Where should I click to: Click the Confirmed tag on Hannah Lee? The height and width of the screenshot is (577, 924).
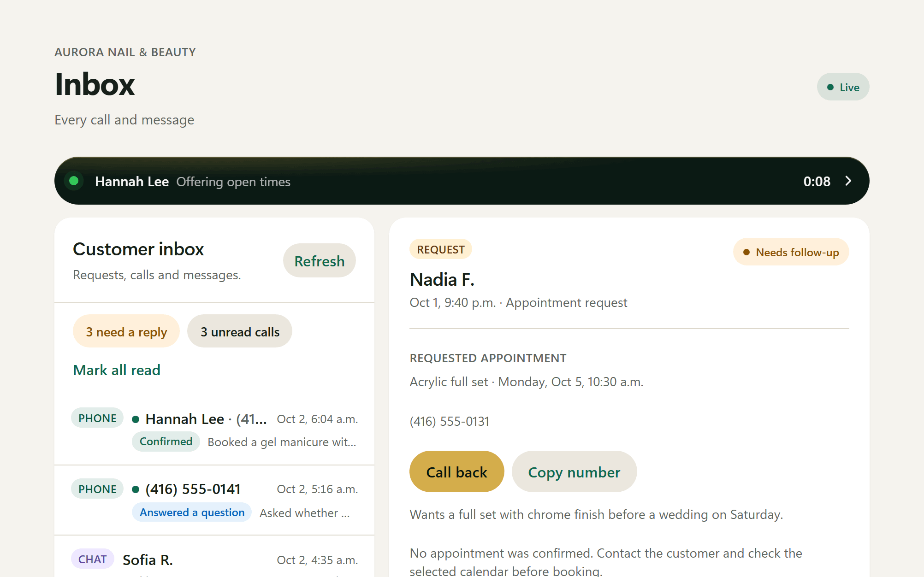pos(166,442)
